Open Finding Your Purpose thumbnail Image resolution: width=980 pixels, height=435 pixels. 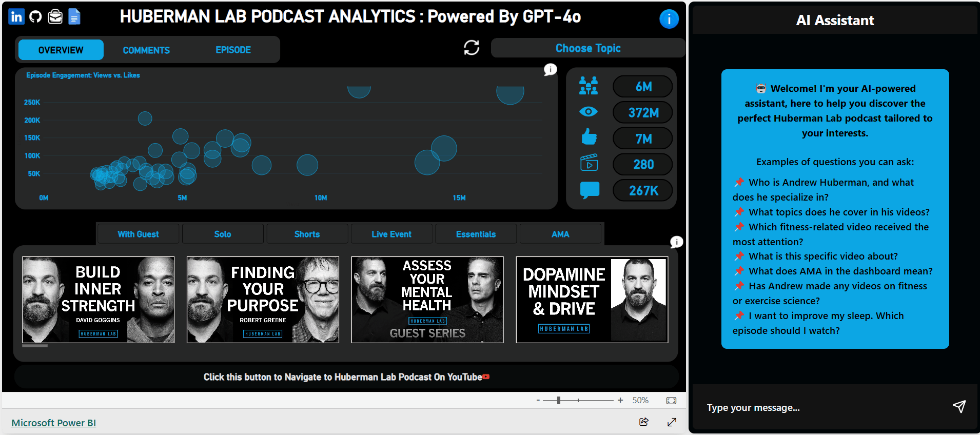(x=263, y=300)
